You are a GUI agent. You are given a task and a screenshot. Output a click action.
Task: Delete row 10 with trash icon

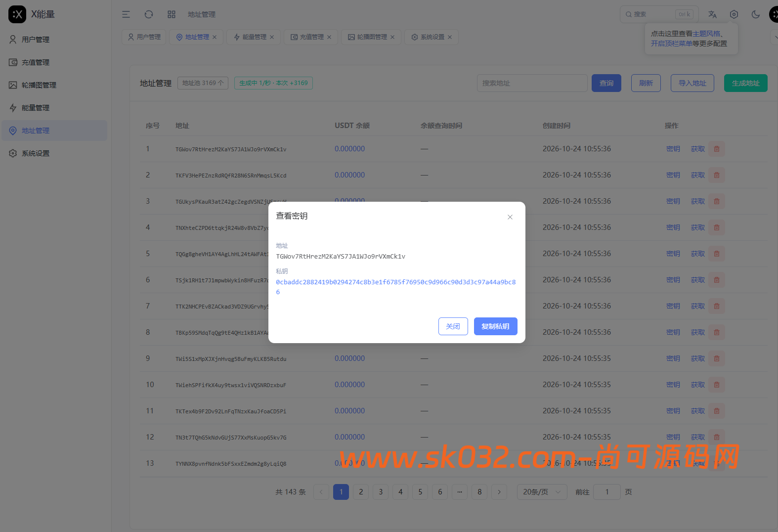pos(717,385)
